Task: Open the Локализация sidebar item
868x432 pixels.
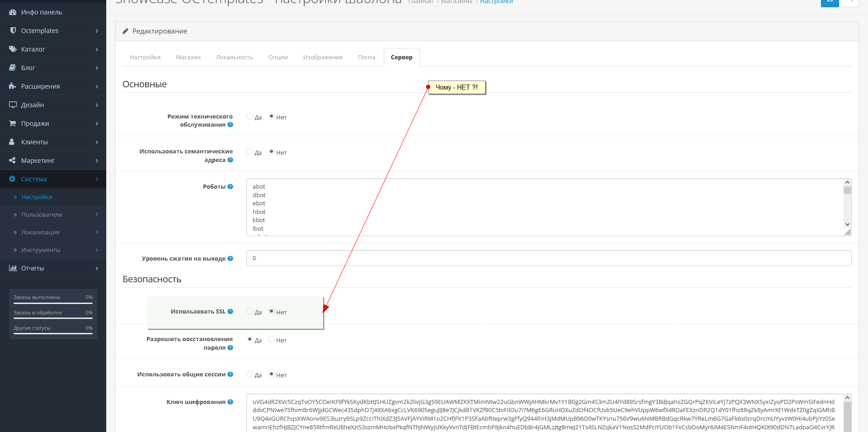Action: coord(40,233)
